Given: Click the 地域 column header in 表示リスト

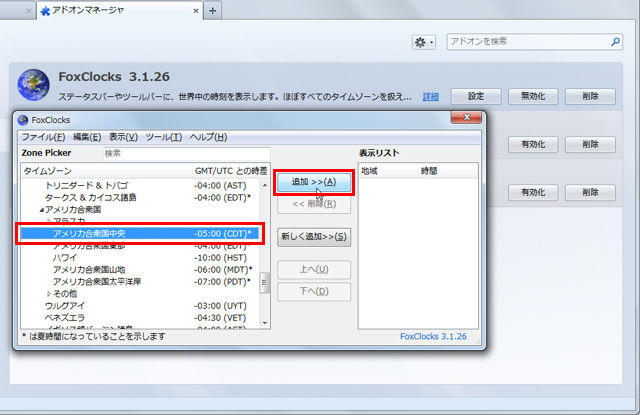Looking at the screenshot, I should click(x=388, y=171).
